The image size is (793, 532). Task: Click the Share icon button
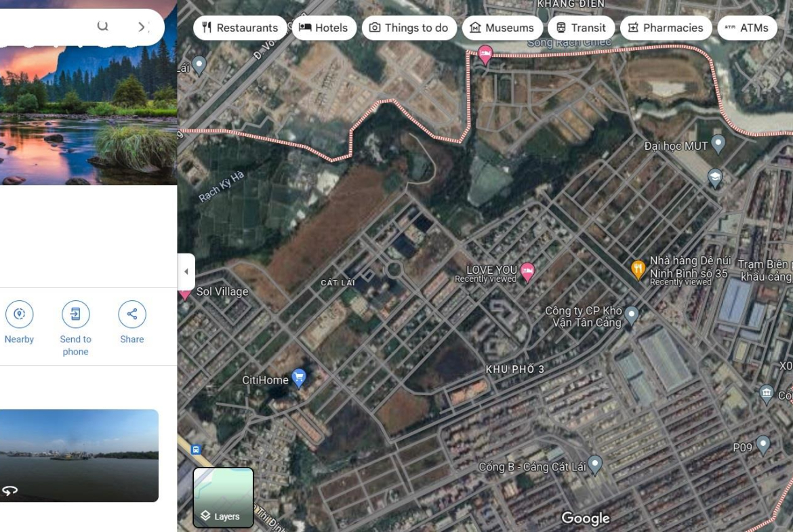pos(132,314)
